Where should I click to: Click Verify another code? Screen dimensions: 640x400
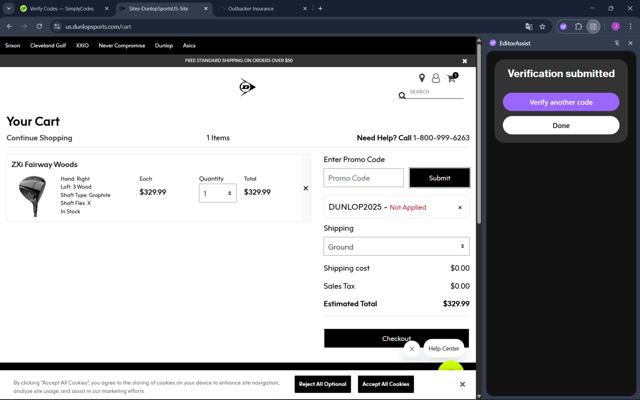561,102
